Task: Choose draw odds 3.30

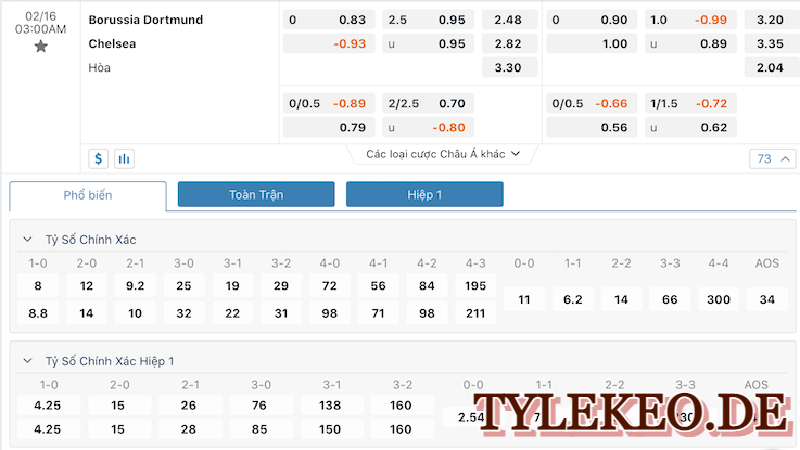Action: click(x=509, y=67)
